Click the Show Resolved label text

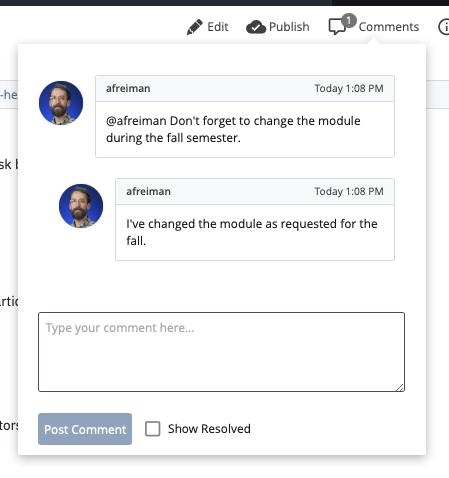[209, 429]
